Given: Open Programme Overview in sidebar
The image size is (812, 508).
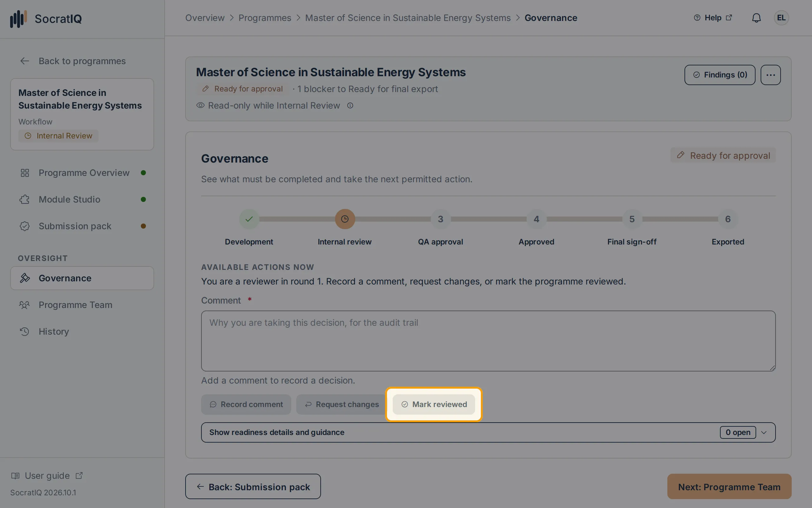Looking at the screenshot, I should click(x=82, y=173).
